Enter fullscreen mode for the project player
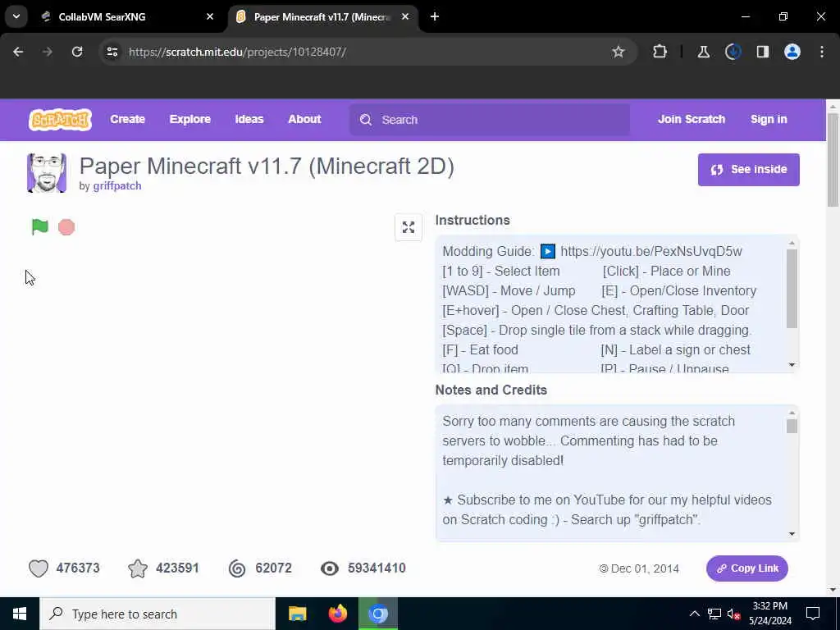Viewport: 840px width, 630px height. tap(409, 227)
